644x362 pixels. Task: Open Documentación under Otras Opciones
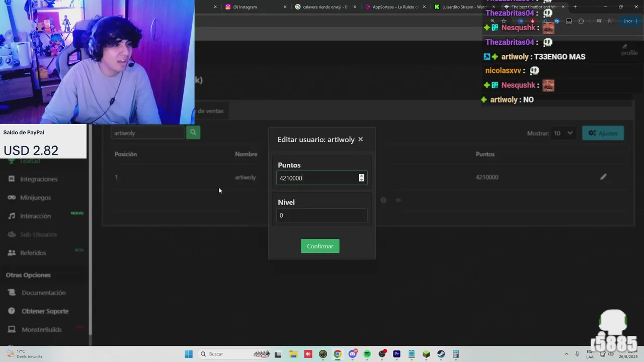43,293
